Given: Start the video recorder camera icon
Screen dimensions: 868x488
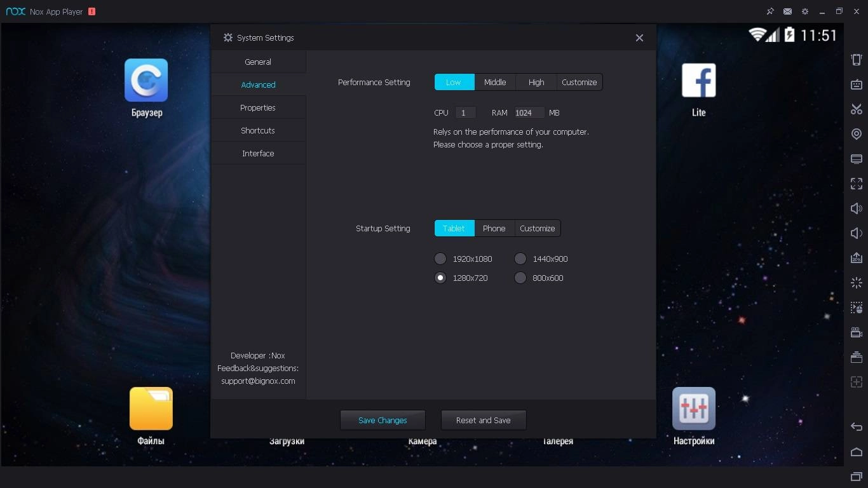Looking at the screenshot, I should pyautogui.click(x=857, y=332).
